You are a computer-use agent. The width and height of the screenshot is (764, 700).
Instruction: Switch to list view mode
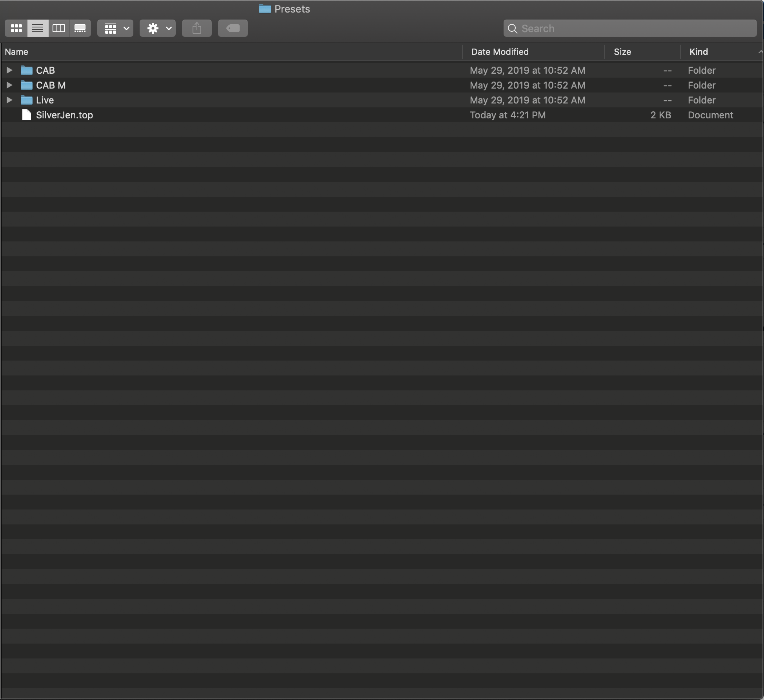[x=38, y=28]
